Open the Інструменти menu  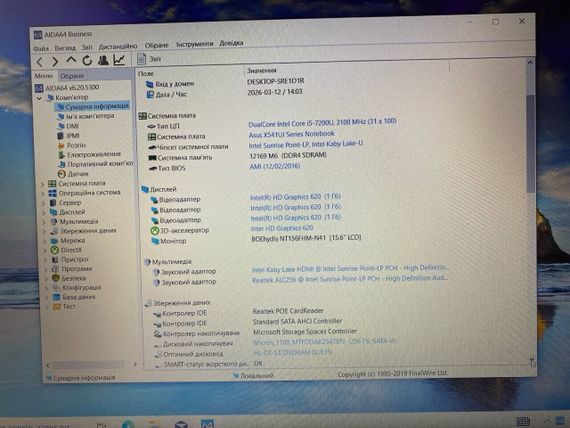coord(194,44)
